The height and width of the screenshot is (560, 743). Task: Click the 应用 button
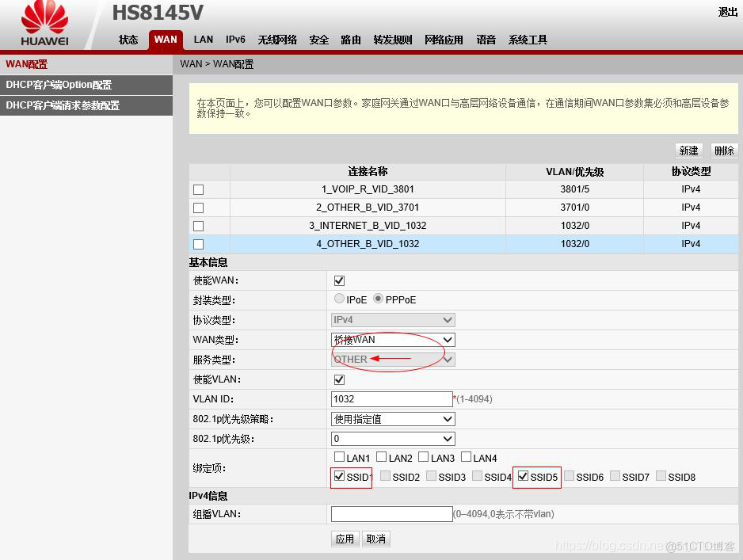[345, 538]
